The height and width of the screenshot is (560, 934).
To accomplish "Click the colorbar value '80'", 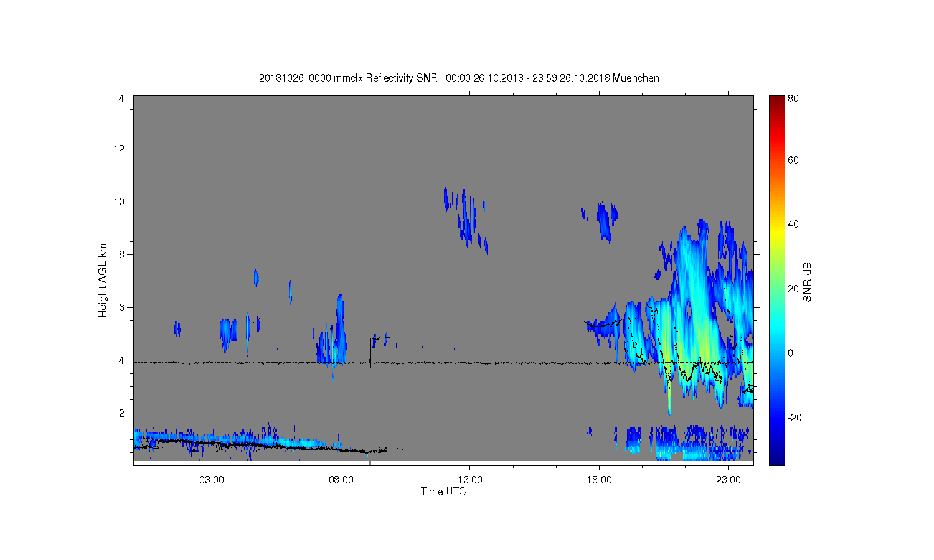I will 793,98.
